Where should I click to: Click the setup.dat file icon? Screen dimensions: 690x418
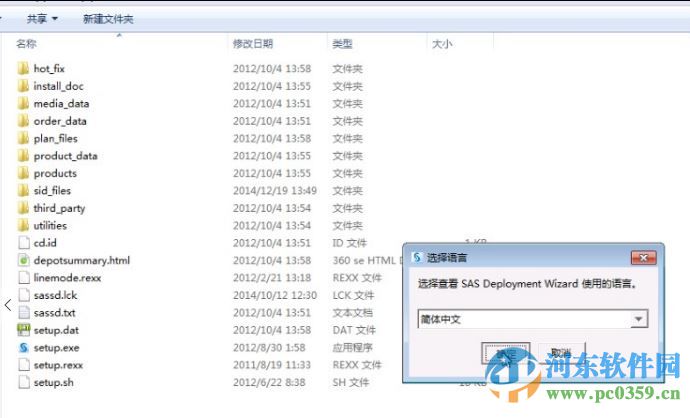[x=24, y=330]
